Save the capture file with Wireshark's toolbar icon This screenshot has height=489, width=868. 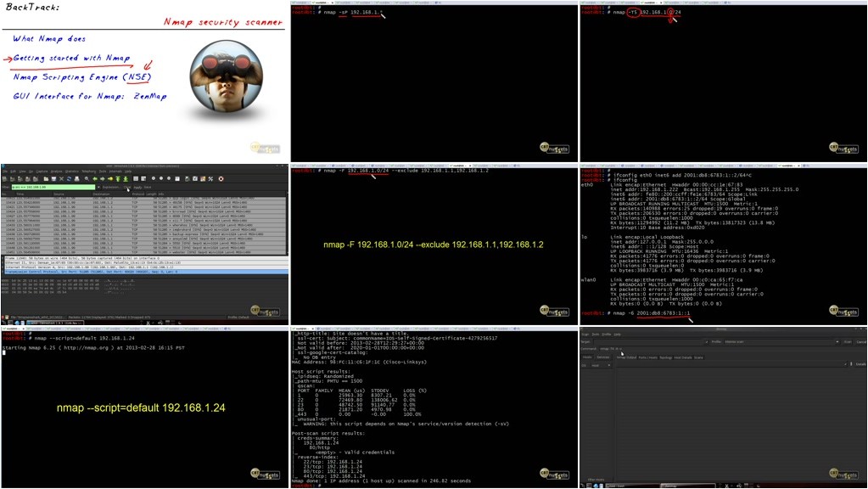coord(53,179)
